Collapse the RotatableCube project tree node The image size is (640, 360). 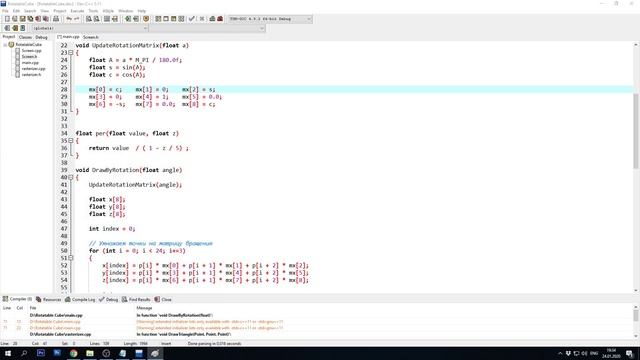[x=5, y=44]
